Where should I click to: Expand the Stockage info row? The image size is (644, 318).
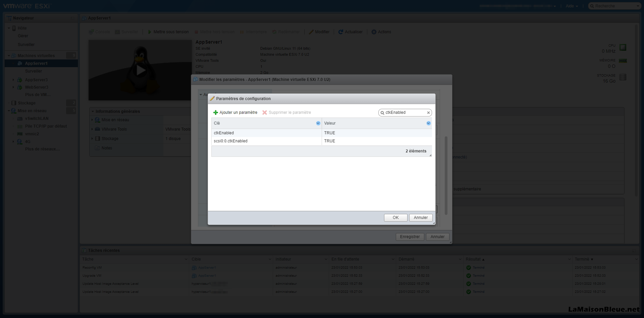pyautogui.click(x=92, y=139)
